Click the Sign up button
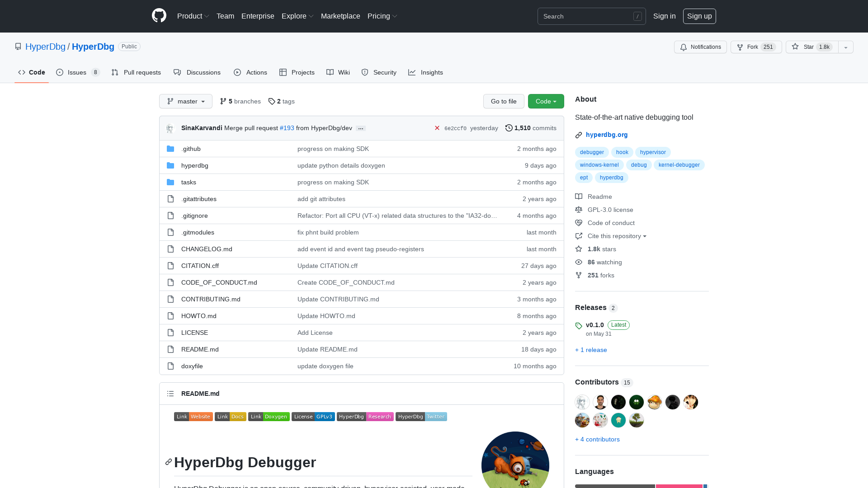 [x=699, y=16]
